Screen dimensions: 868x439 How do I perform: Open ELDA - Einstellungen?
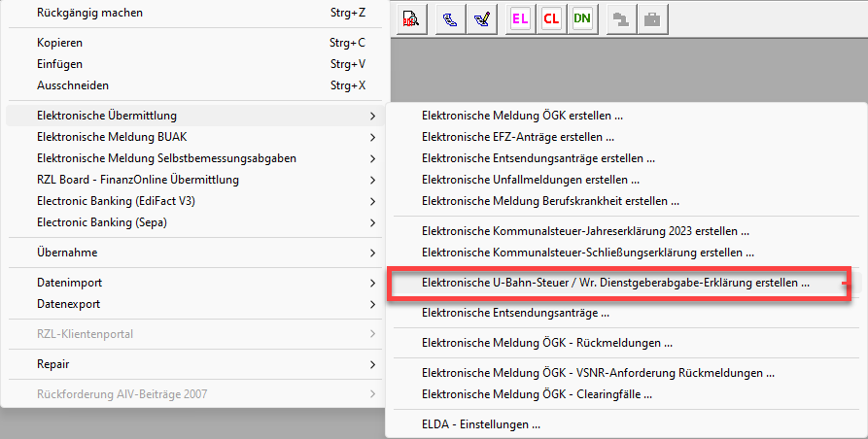(480, 424)
